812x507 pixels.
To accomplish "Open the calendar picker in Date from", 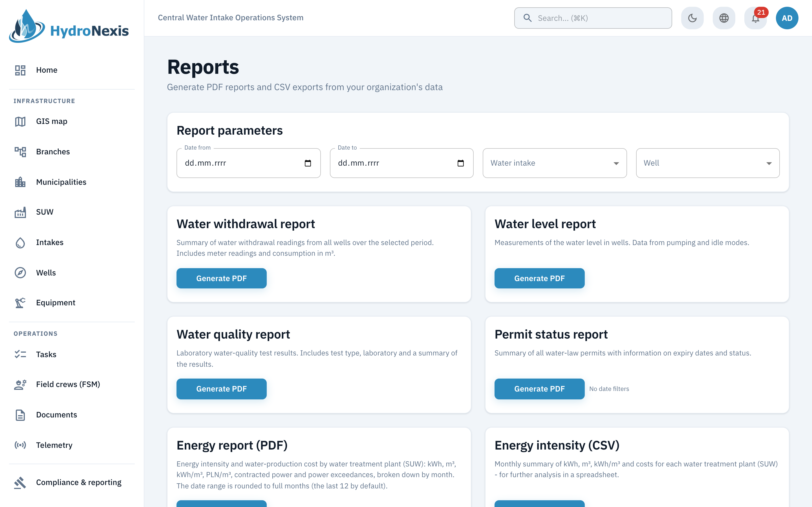I will [x=308, y=163].
